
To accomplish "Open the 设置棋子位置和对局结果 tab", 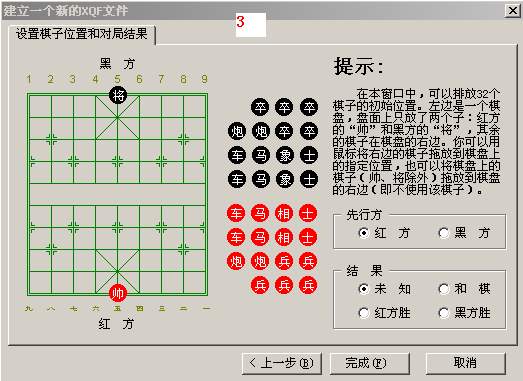I will coord(82,34).
